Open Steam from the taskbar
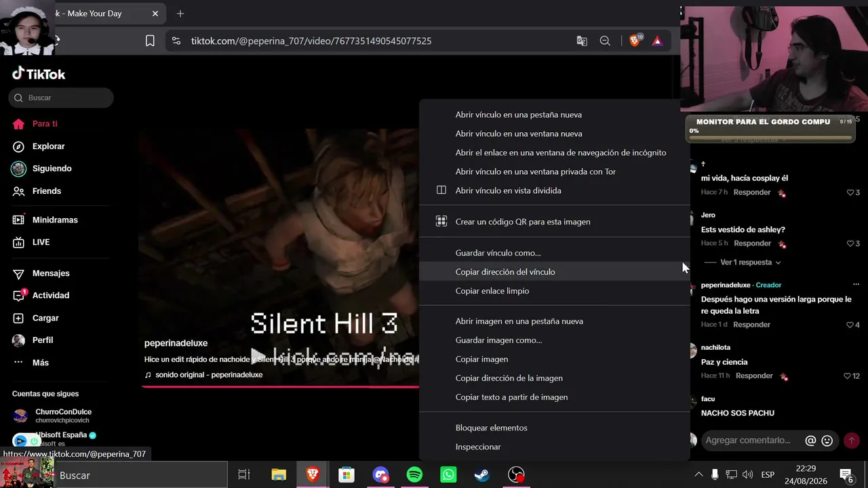 tap(482, 475)
